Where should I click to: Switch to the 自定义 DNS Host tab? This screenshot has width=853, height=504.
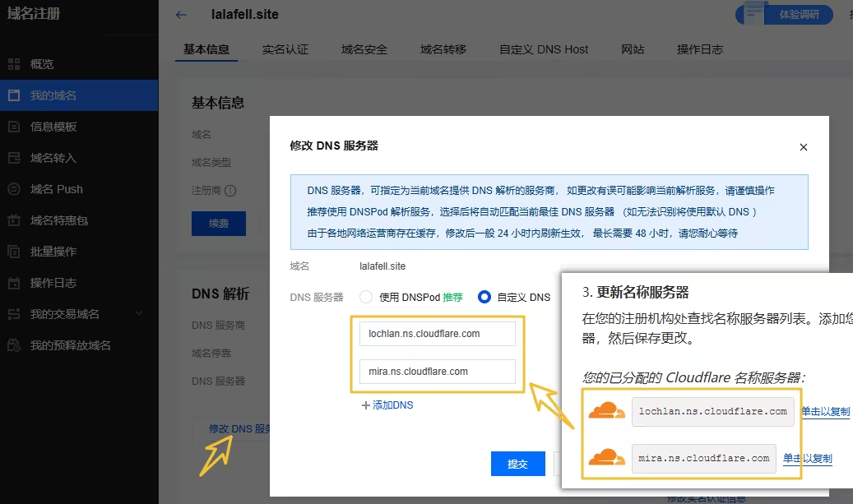[x=543, y=49]
